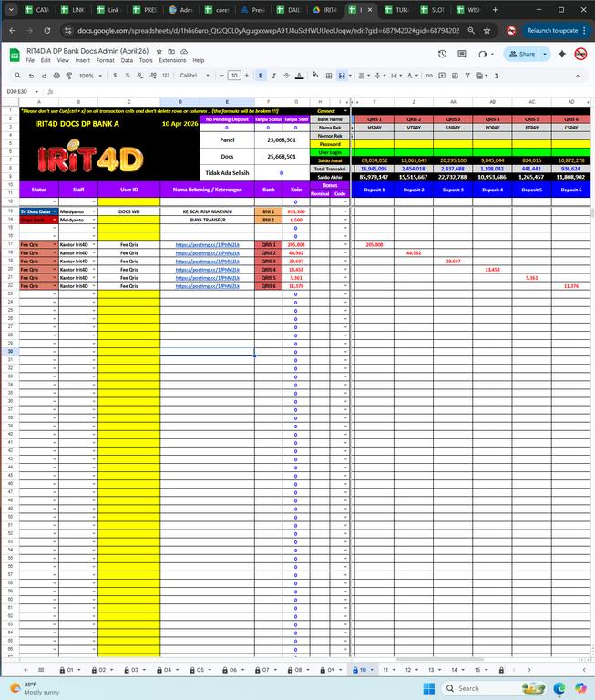
Task: Toggle strikethrough formatting in toolbar
Action: click(286, 76)
